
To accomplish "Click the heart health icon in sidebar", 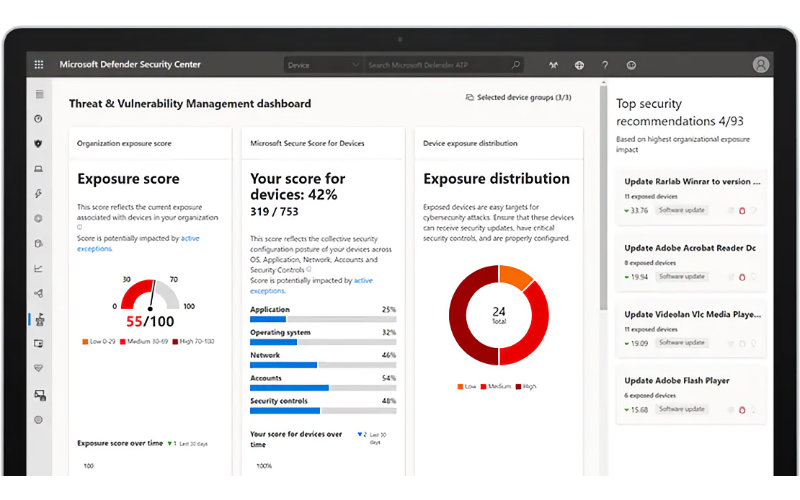I will tap(39, 368).
